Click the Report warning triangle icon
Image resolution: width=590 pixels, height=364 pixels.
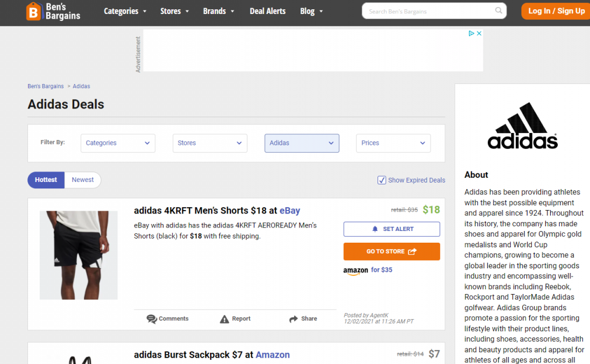224,319
